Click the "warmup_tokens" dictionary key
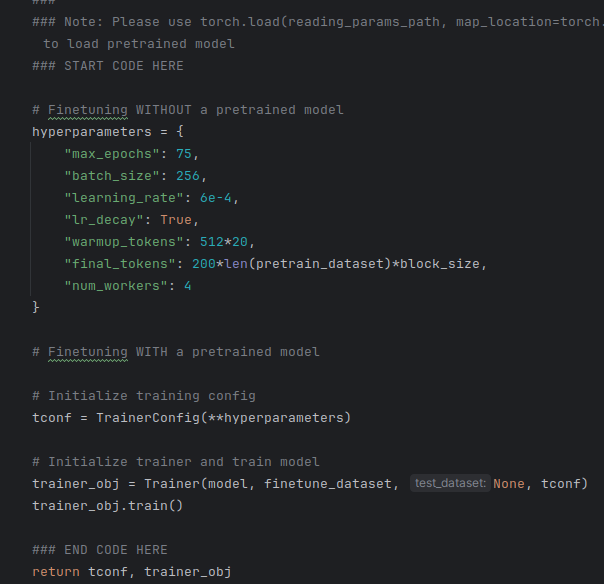 pos(124,241)
